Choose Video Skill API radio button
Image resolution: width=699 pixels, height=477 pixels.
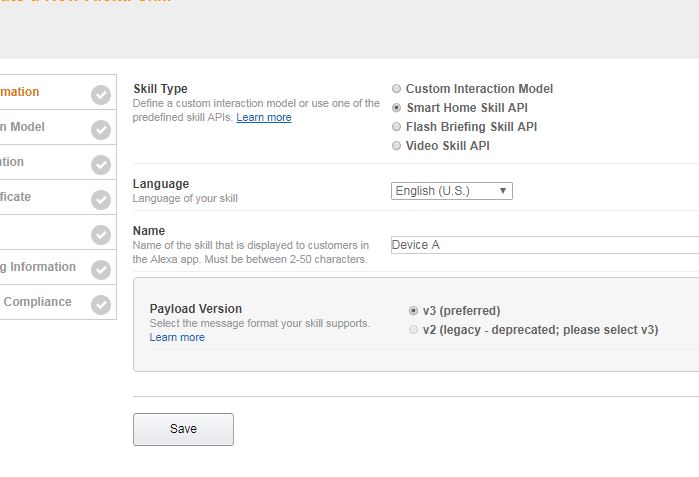396,146
